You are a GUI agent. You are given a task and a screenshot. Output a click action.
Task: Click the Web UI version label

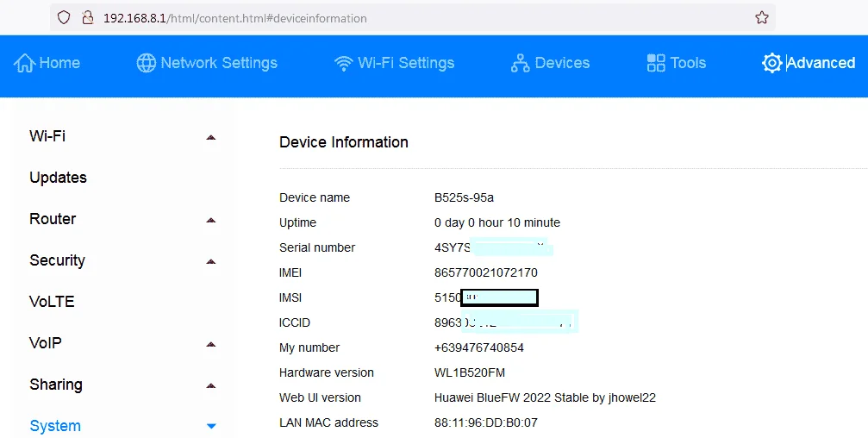pos(320,397)
